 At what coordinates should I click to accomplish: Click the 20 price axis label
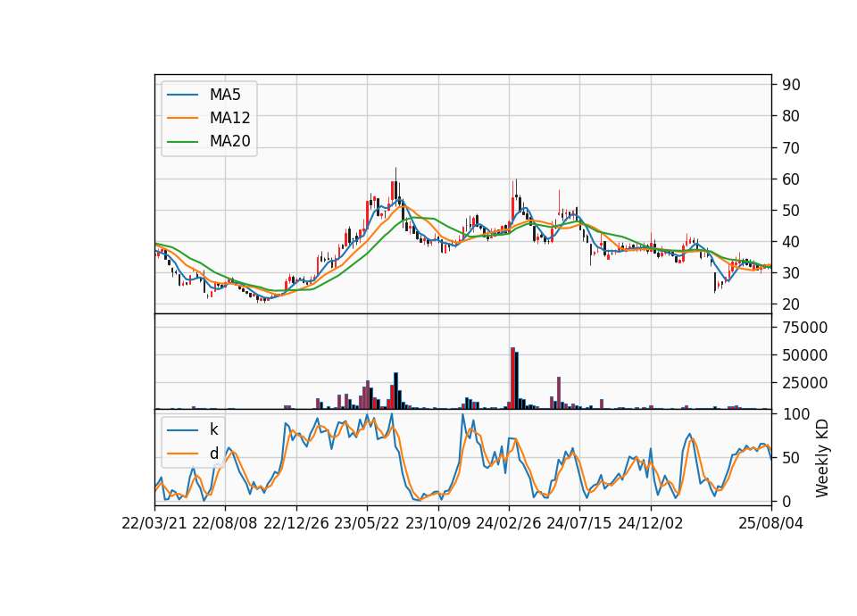point(791,304)
